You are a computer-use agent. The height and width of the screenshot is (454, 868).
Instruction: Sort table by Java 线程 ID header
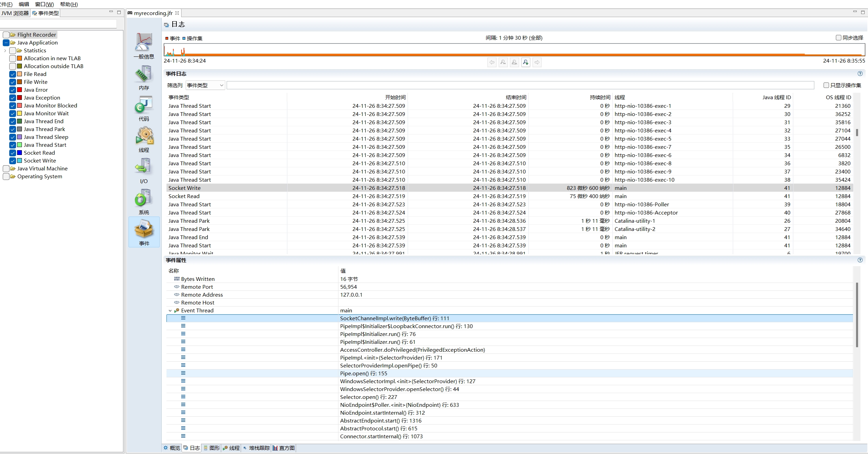pos(763,97)
